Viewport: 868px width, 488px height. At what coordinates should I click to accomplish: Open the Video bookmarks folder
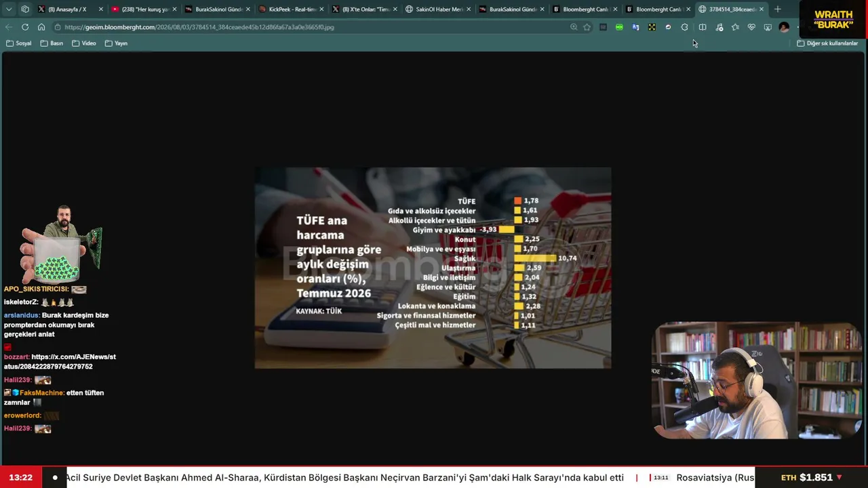pos(84,43)
